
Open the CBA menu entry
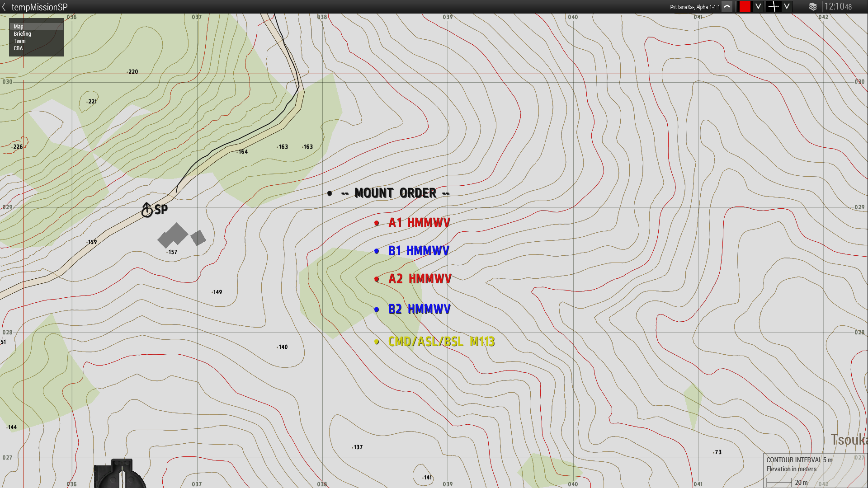tap(18, 48)
